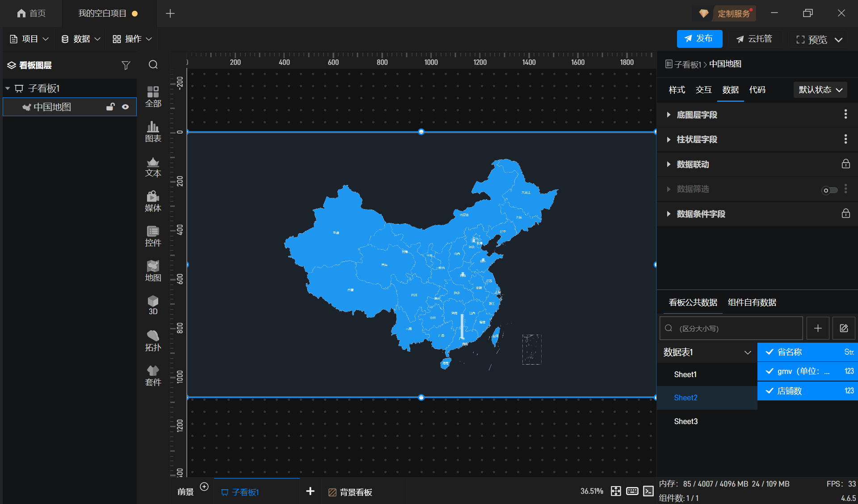Select the 3D components category
This screenshot has height=504, width=858.
pos(153,305)
